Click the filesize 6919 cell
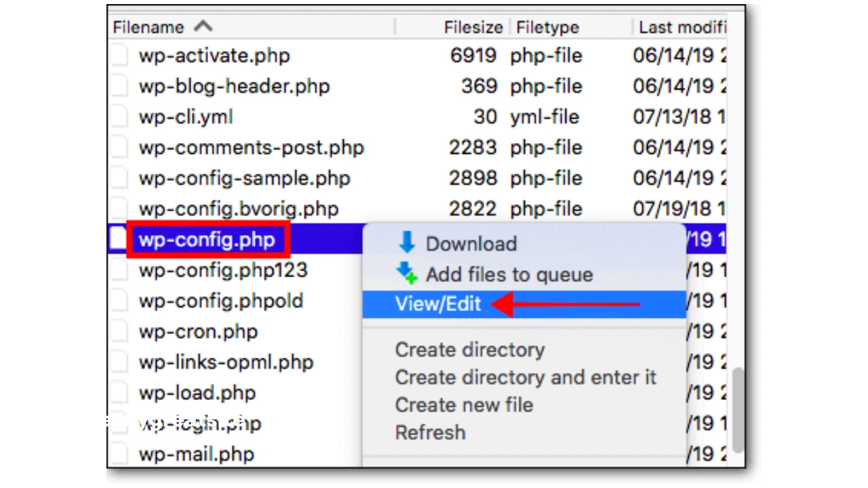Image resolution: width=868 pixels, height=488 pixels. pyautogui.click(x=473, y=56)
